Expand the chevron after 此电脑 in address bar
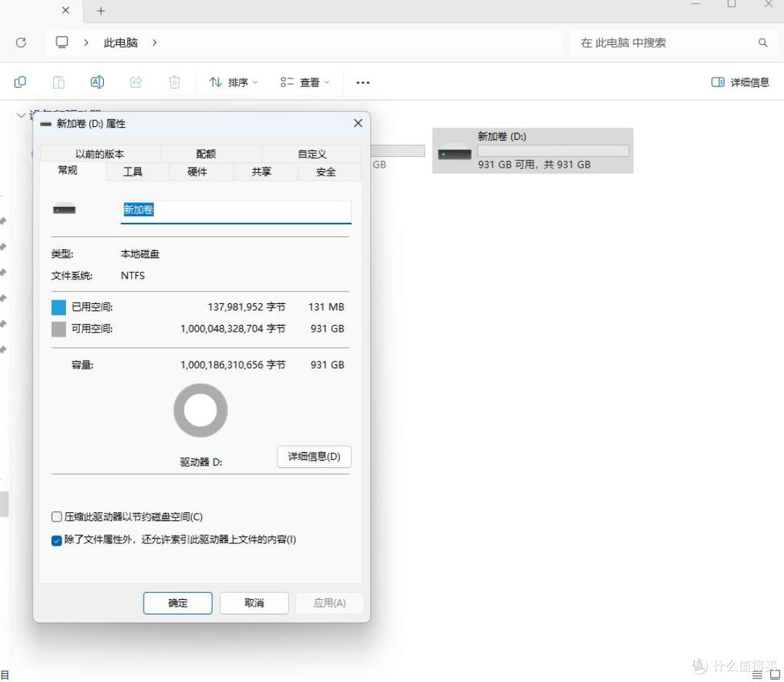This screenshot has width=784, height=682. point(155,43)
